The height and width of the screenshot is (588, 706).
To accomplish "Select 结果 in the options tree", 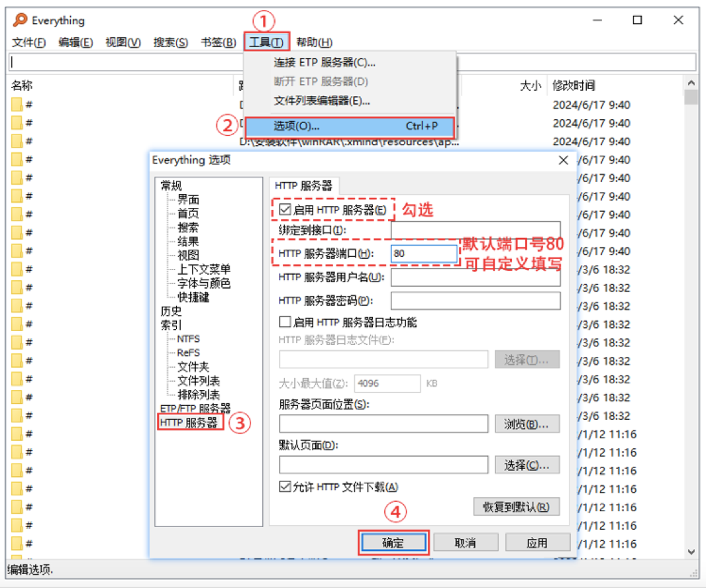I will coord(188,241).
